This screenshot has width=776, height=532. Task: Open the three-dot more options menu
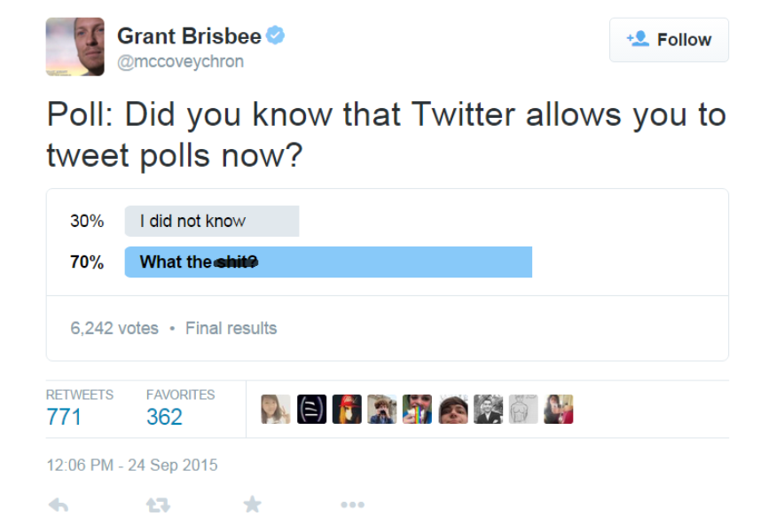tap(352, 505)
